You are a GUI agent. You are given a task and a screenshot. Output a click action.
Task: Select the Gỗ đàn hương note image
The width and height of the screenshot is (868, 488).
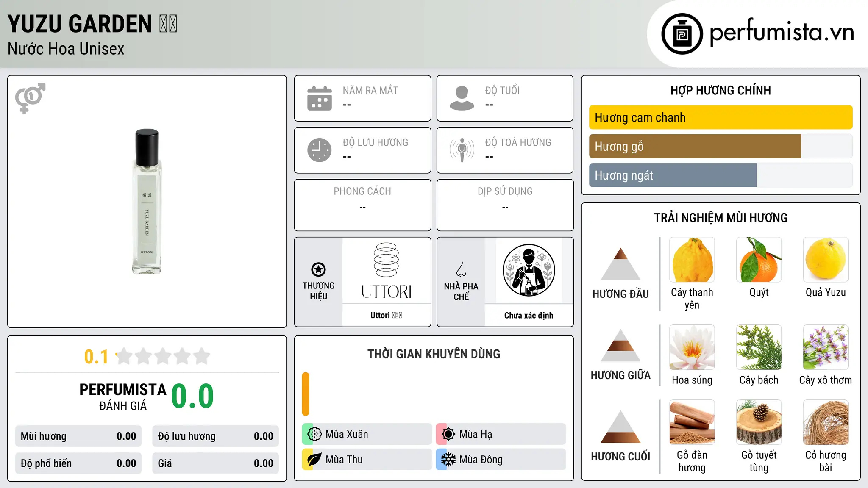click(x=692, y=422)
